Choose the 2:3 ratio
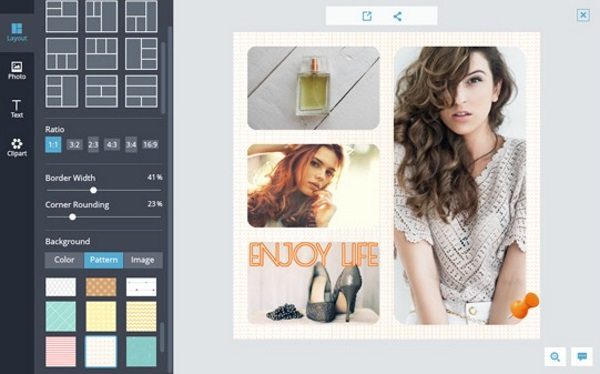The image size is (600, 374). click(x=93, y=145)
